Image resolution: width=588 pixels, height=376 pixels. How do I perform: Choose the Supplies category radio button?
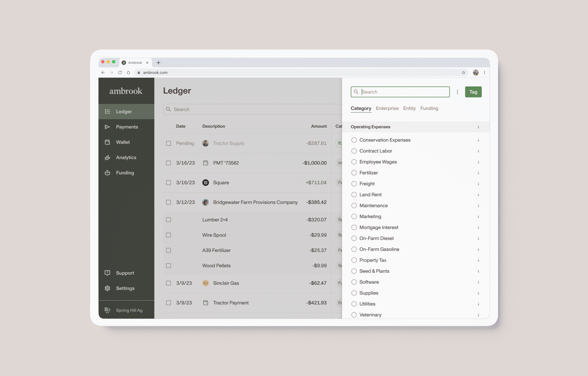pos(354,293)
